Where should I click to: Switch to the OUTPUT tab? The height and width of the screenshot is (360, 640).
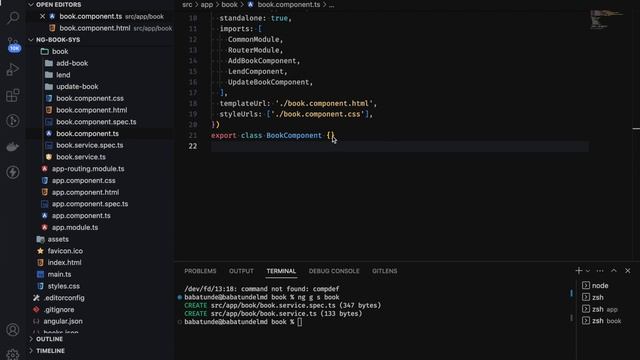[x=241, y=271]
